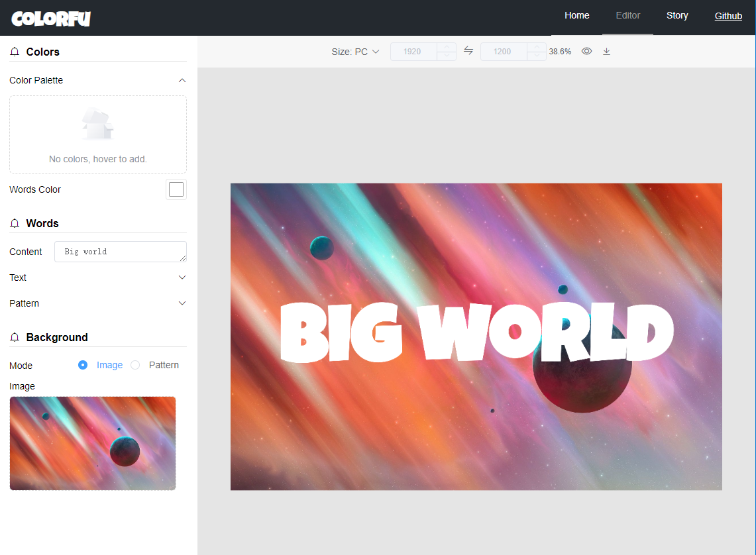The height and width of the screenshot is (555, 756).
Task: Expand the Text options section
Action: [x=98, y=277]
